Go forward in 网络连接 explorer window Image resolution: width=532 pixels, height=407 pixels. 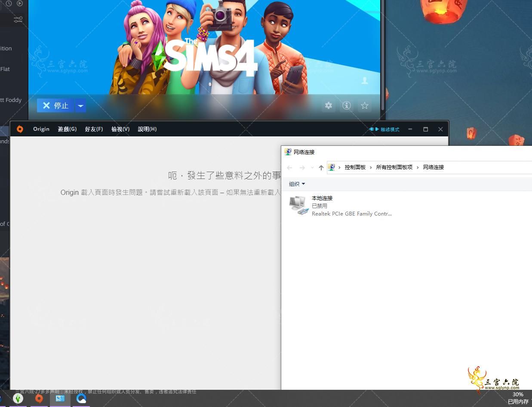point(302,168)
